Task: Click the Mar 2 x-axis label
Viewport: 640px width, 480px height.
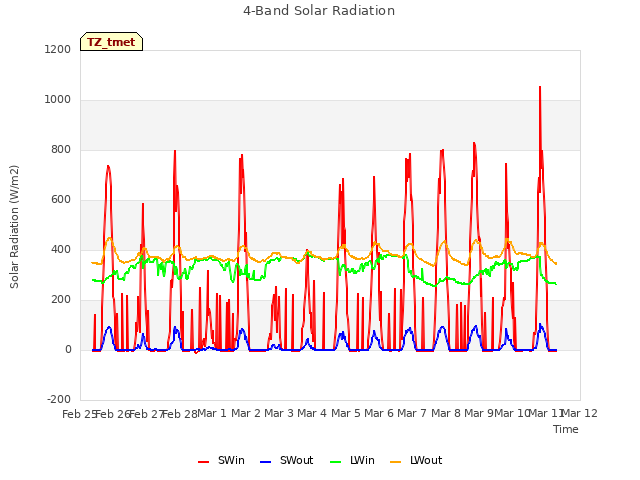Action: pyautogui.click(x=246, y=413)
